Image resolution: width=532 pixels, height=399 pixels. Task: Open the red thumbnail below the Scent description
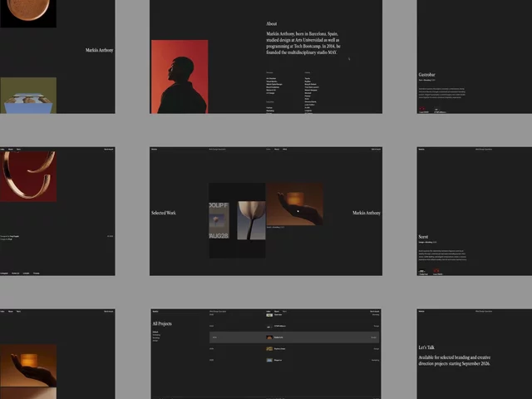click(x=436, y=271)
